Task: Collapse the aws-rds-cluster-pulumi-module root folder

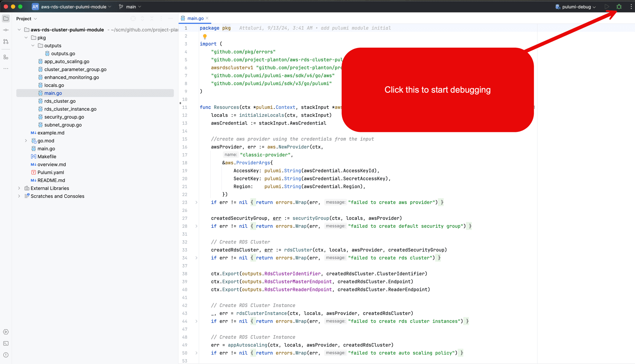Action: tap(19, 30)
